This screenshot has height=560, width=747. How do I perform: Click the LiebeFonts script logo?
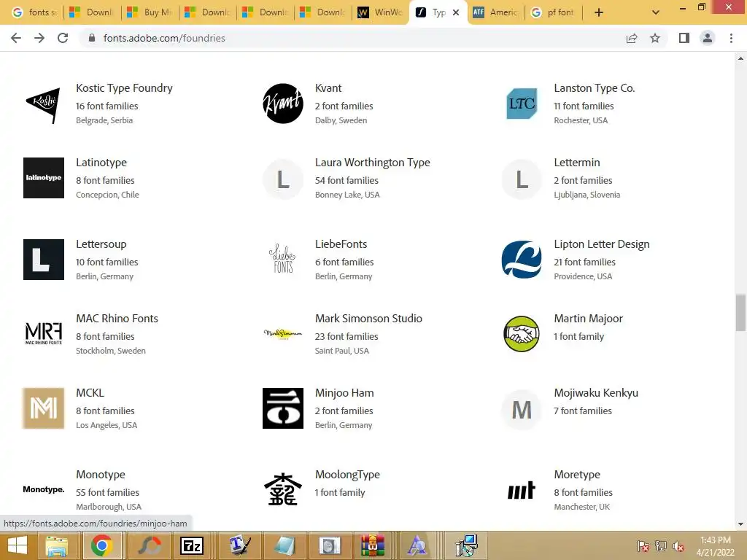point(282,259)
